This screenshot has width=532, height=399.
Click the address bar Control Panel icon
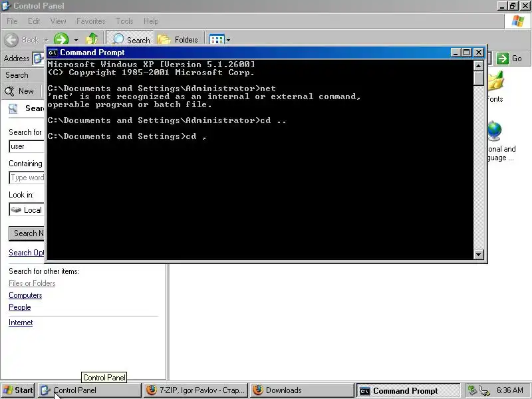(39, 59)
